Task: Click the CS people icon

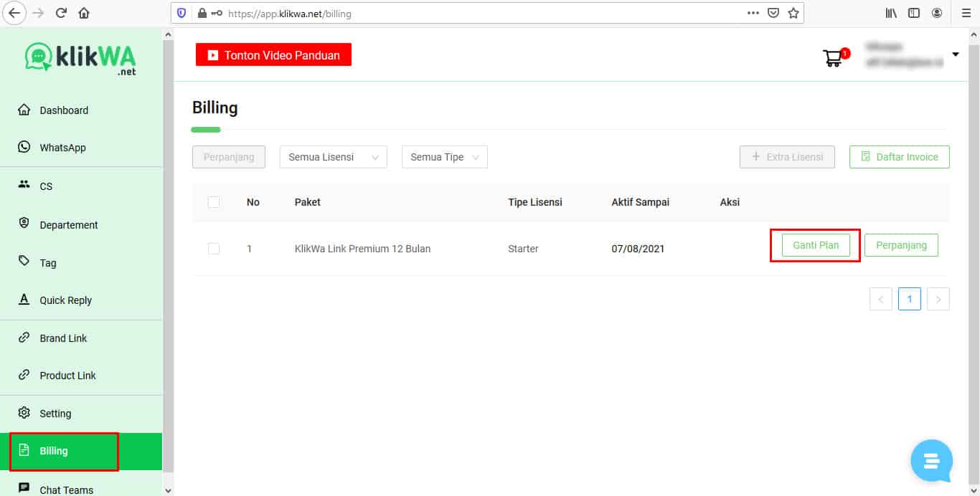Action: pos(24,185)
